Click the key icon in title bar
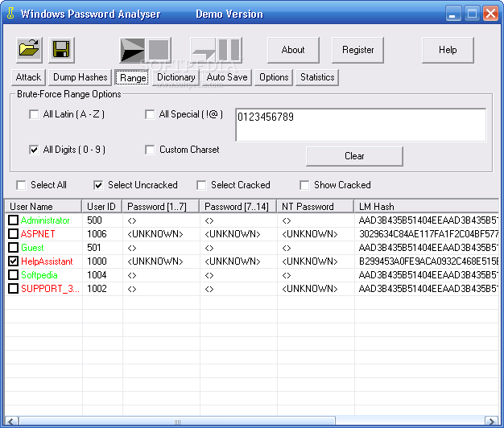Viewport: 504px width, 428px height. (x=10, y=14)
